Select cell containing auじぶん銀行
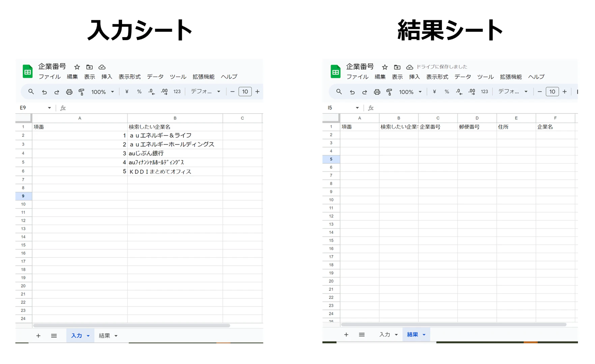 175,153
